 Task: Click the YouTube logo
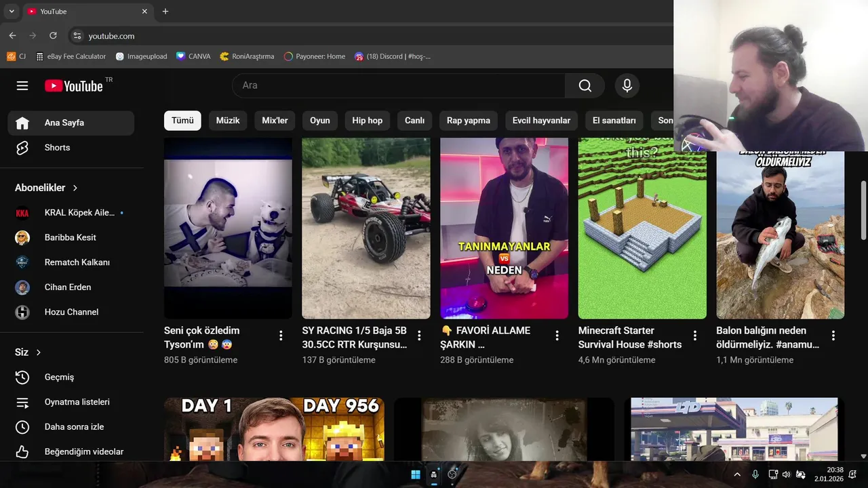(74, 85)
